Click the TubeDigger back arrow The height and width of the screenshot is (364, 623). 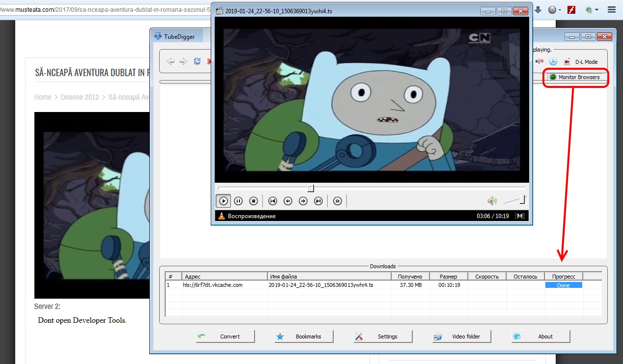[170, 61]
